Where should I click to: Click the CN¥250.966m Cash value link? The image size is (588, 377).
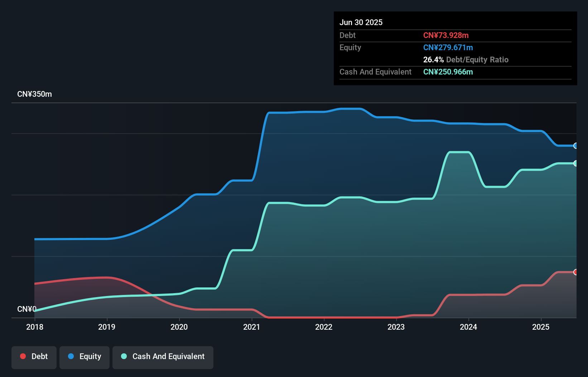[448, 72]
